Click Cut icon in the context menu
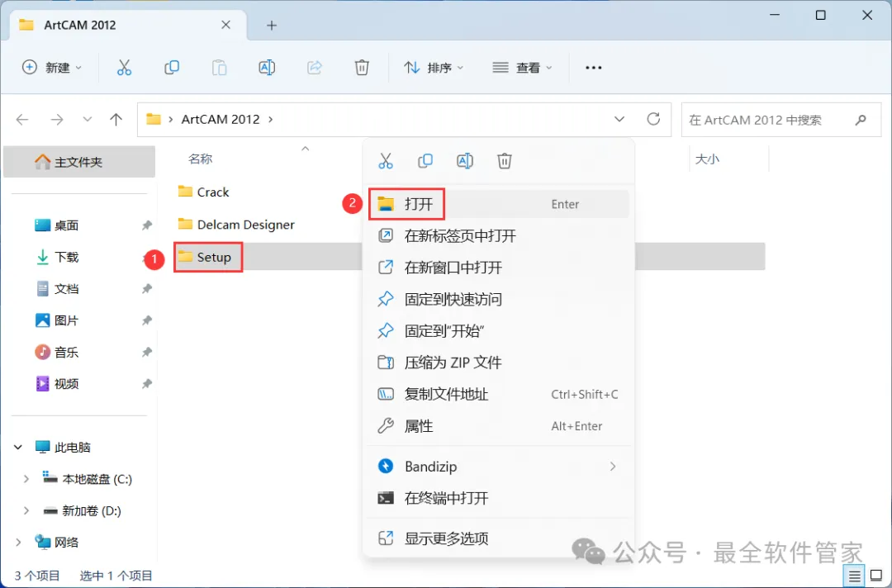The width and height of the screenshot is (892, 588). 386,162
